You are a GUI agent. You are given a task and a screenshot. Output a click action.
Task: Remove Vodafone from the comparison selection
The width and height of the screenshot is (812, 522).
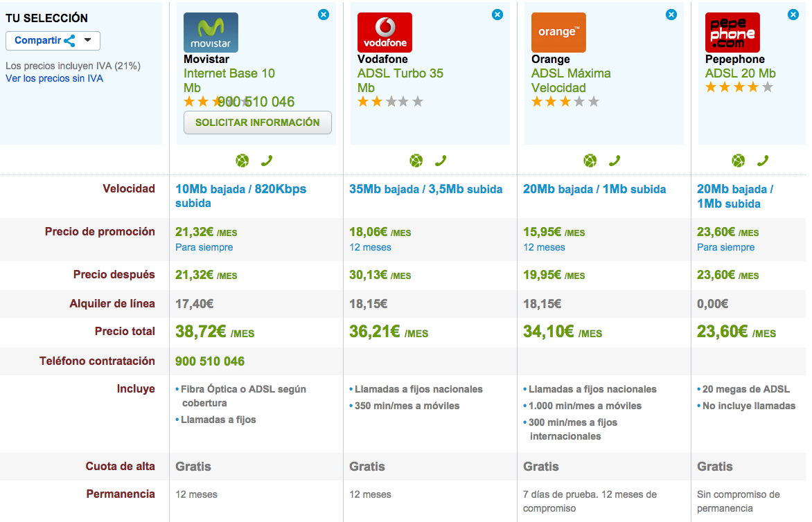(497, 15)
